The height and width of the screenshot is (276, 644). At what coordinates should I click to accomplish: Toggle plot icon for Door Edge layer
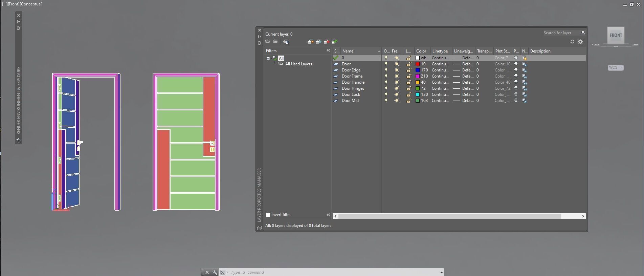516,70
